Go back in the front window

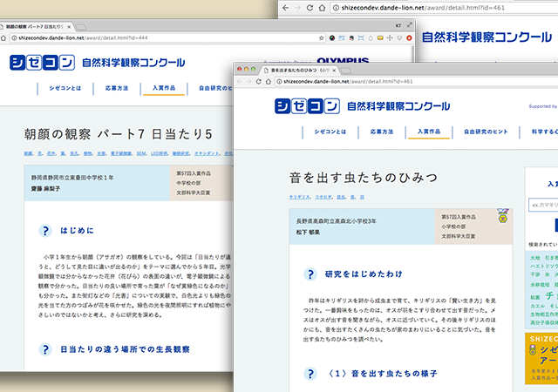pos(240,82)
